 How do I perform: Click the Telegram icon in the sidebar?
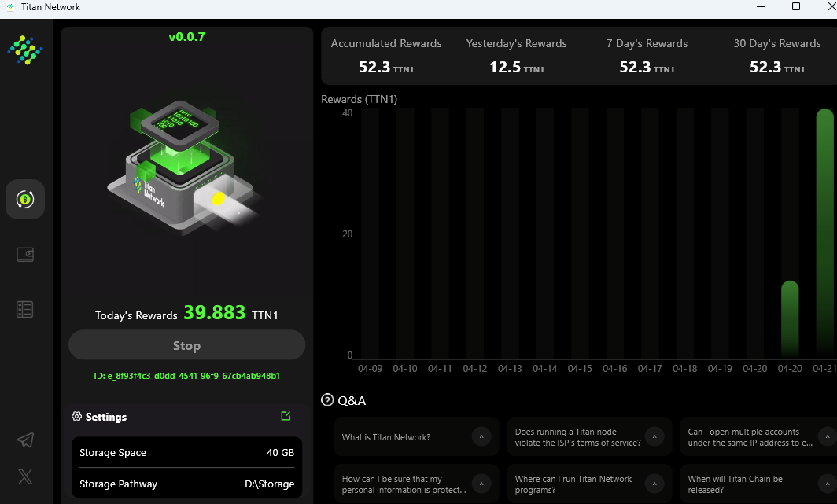pyautogui.click(x=25, y=440)
